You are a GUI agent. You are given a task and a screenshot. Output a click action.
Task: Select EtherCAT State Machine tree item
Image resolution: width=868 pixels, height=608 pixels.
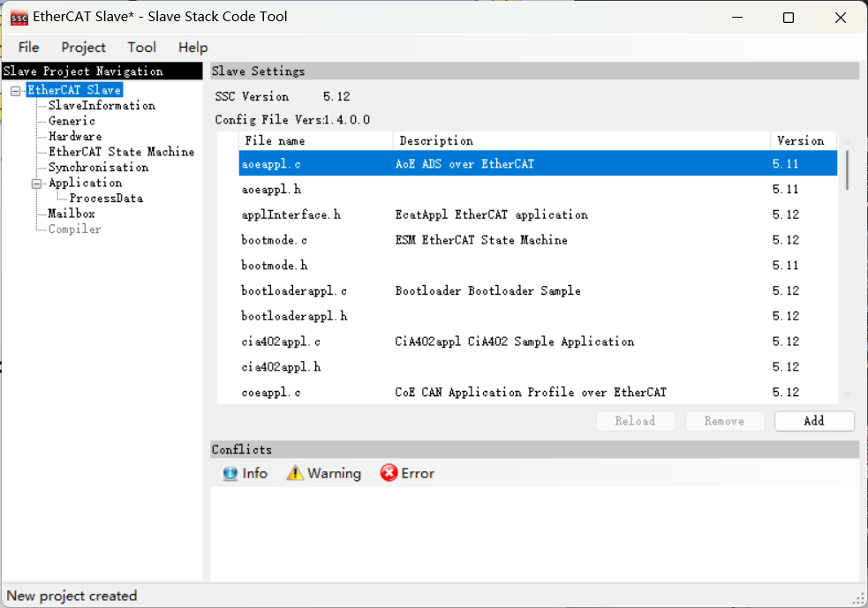coord(121,152)
